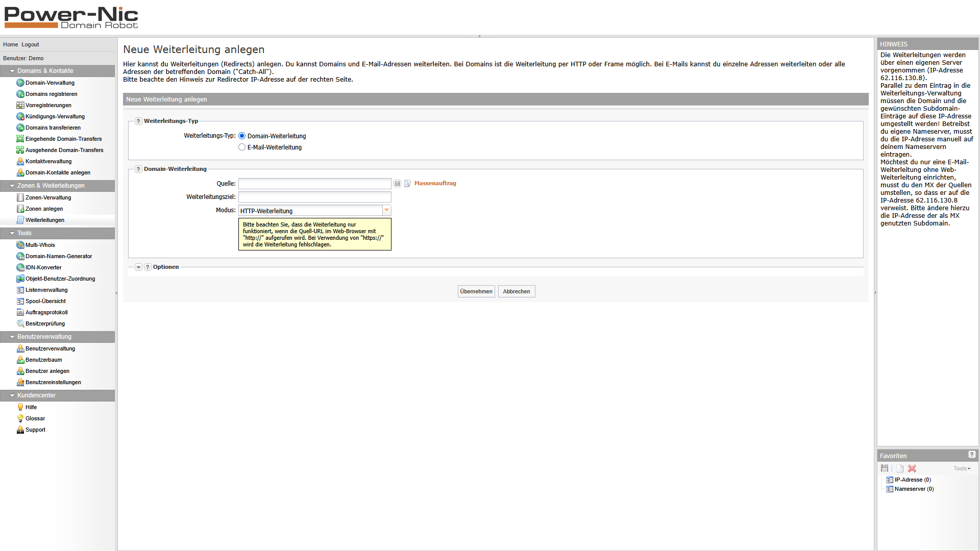The image size is (980, 551).
Task: Open the Favoriten Tools dropdown
Action: click(x=962, y=468)
